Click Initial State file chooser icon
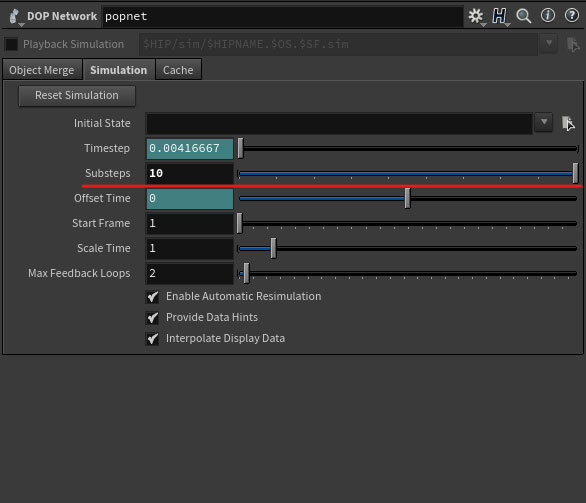This screenshot has height=503, width=586. point(568,123)
